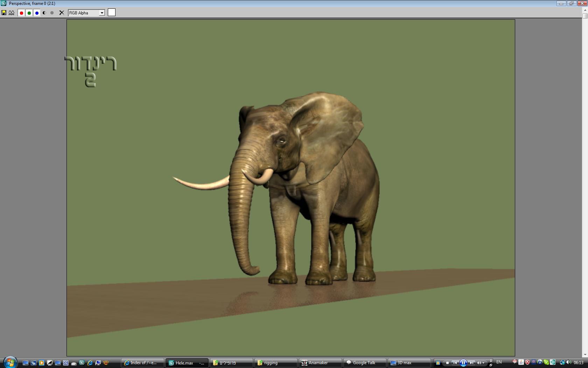Screen dimensions: 588x368
Task: Open the RGB Alpha channel dropdown
Action: (x=102, y=13)
